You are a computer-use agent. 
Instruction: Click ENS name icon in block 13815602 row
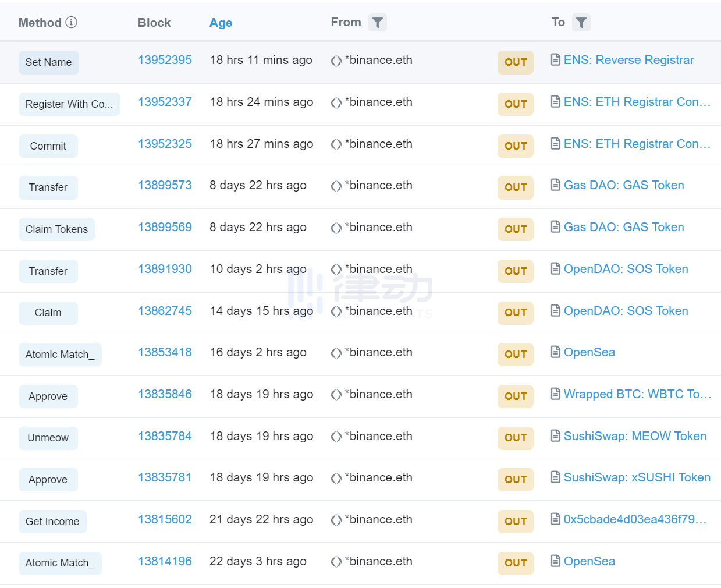click(x=336, y=520)
